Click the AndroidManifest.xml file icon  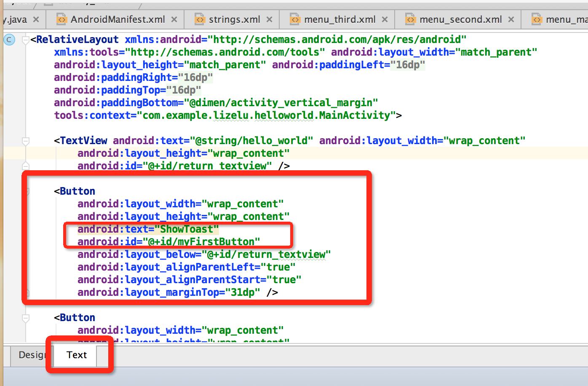(62, 19)
